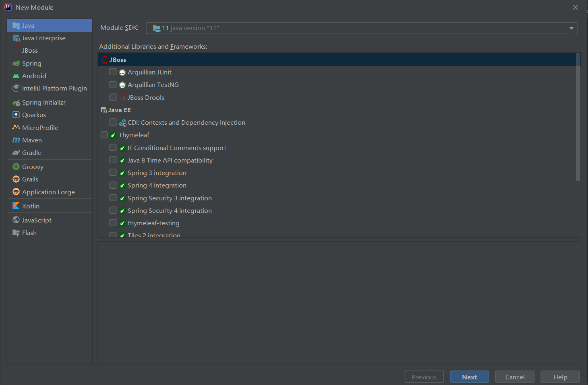Click the CDI Contexts and Dependency Injection icon
588x385 pixels.
pyautogui.click(x=122, y=123)
